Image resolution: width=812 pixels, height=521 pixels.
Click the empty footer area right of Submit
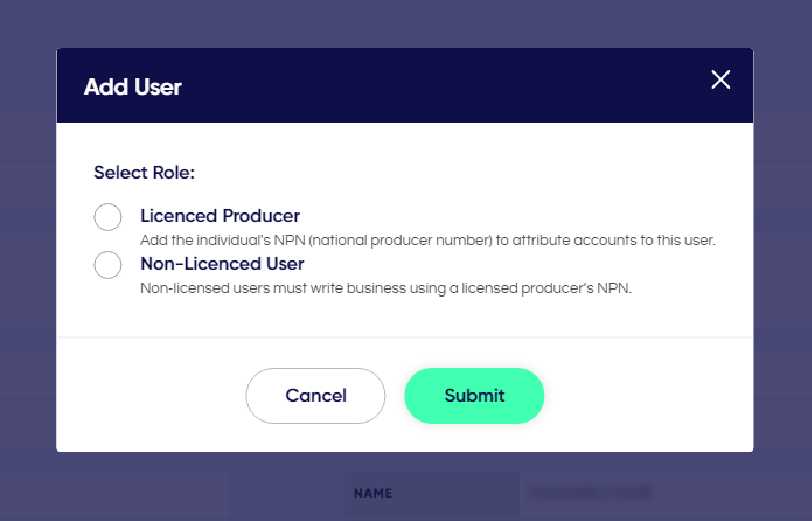pos(649,395)
